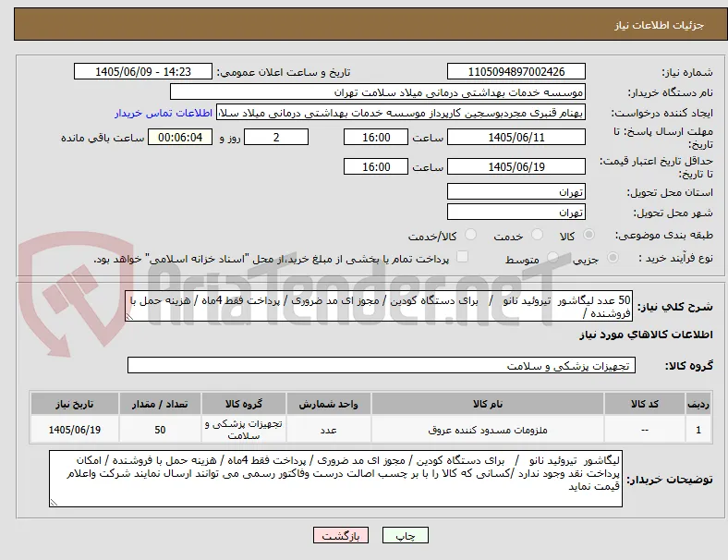Click the شهر محل تحویل field تهران
728x560 pixels.
(x=516, y=212)
